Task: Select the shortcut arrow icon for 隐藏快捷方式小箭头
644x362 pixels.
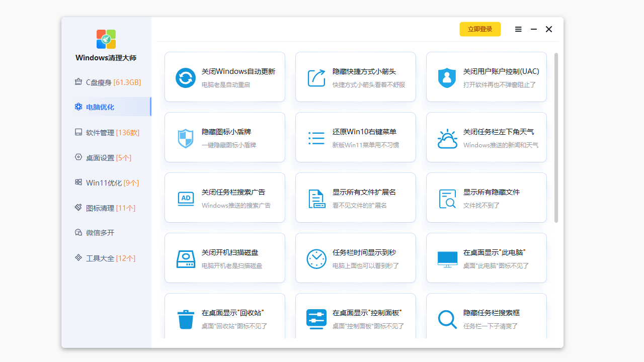Action: point(316,77)
